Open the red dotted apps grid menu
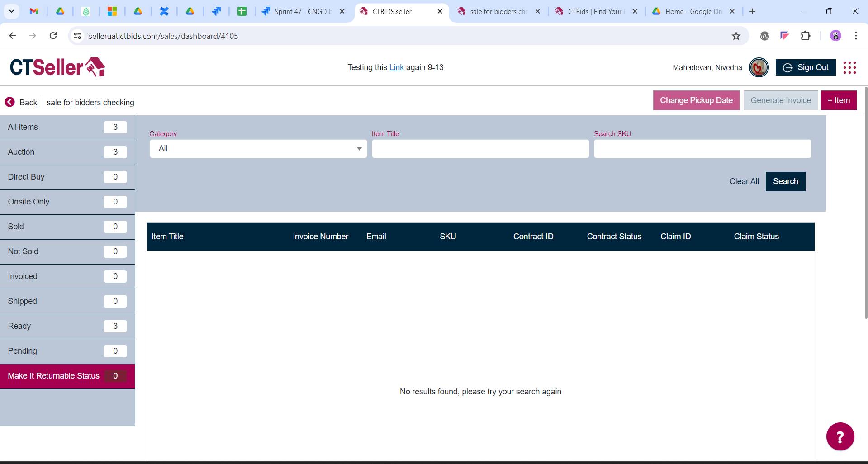Screen dimensions: 868x464 pyautogui.click(x=849, y=68)
